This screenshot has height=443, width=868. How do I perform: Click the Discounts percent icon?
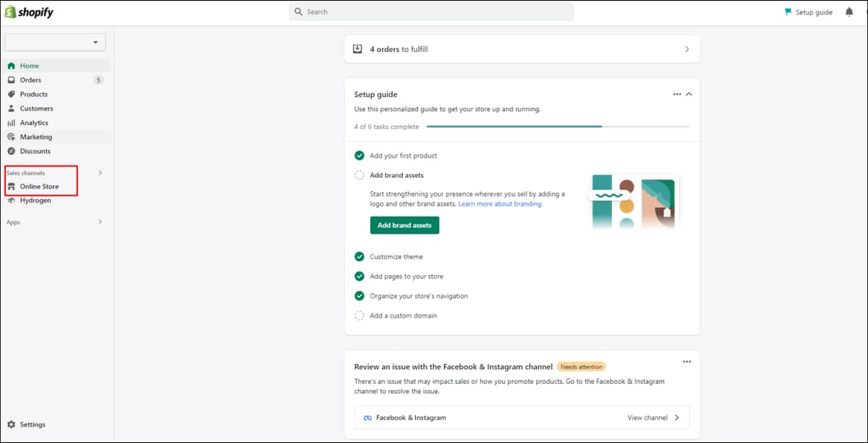[11, 151]
